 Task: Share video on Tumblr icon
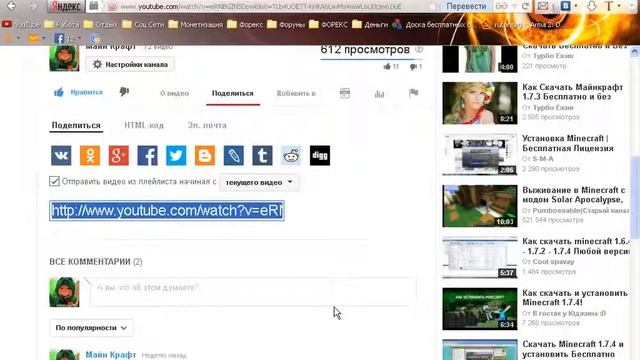(x=262, y=156)
